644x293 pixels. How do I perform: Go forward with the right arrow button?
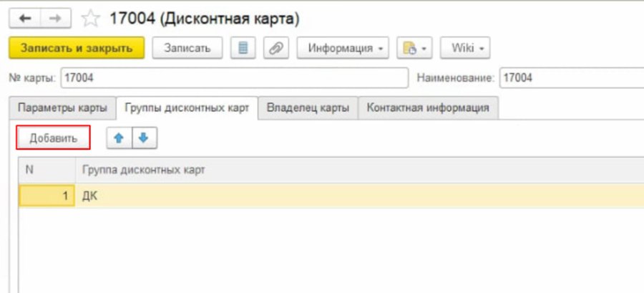[x=55, y=19]
